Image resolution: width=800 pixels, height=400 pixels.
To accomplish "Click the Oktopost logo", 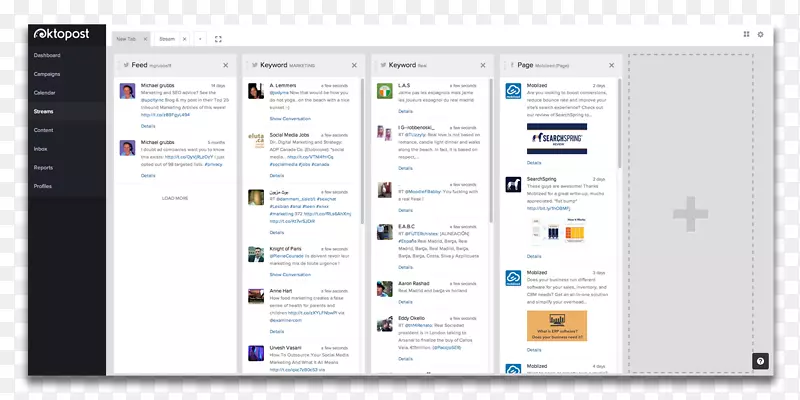I will 64,33.
